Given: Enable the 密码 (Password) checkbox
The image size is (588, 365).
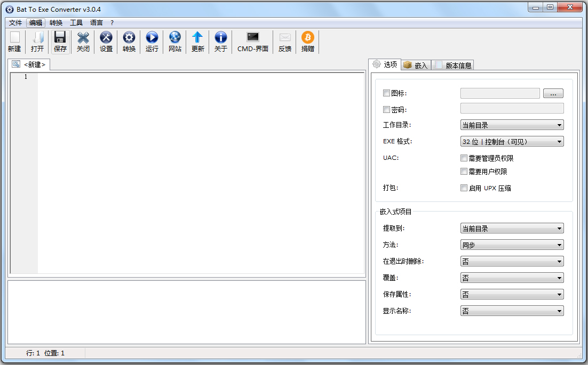Looking at the screenshot, I should point(386,109).
